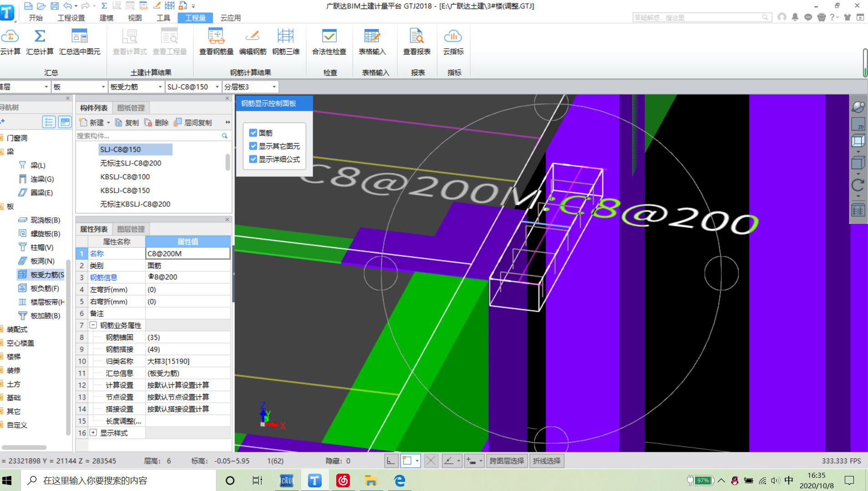
Task: Open the 板受力筋 dropdown
Action: pyautogui.click(x=160, y=87)
